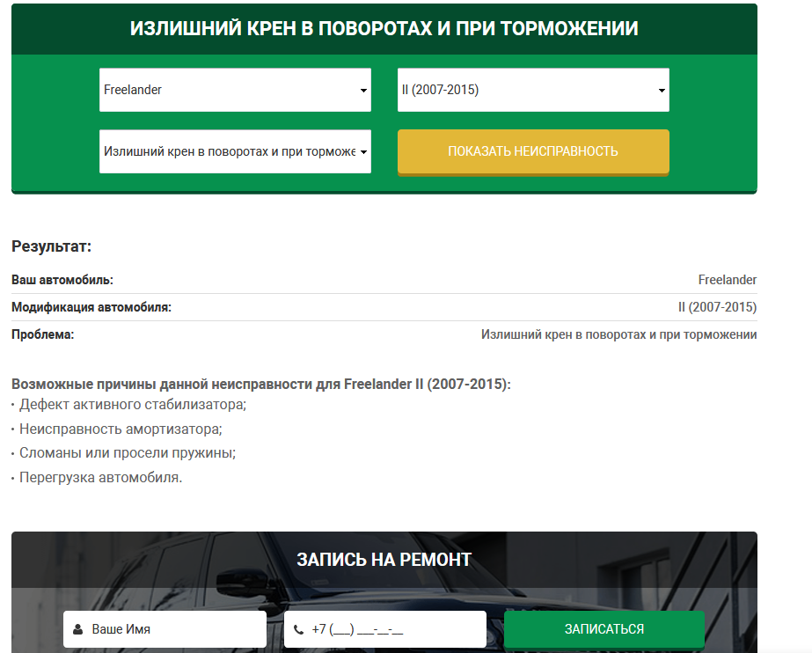812x653 pixels.
Task: Focus the Ваше Имя input field
Action: tap(165, 629)
